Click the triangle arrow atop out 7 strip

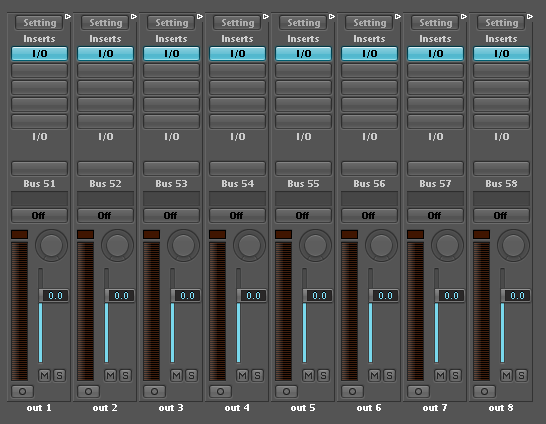click(x=463, y=16)
